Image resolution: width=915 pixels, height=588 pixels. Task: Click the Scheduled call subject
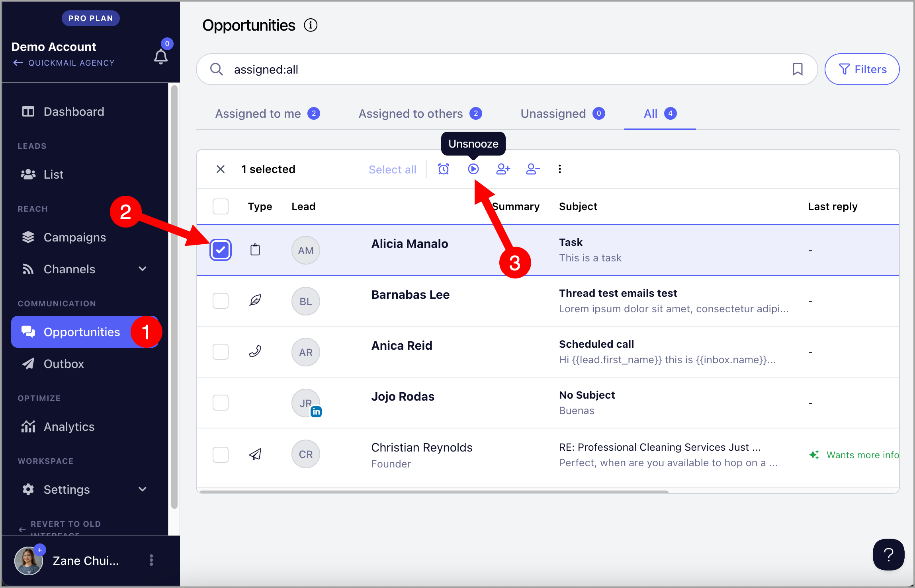(x=596, y=344)
